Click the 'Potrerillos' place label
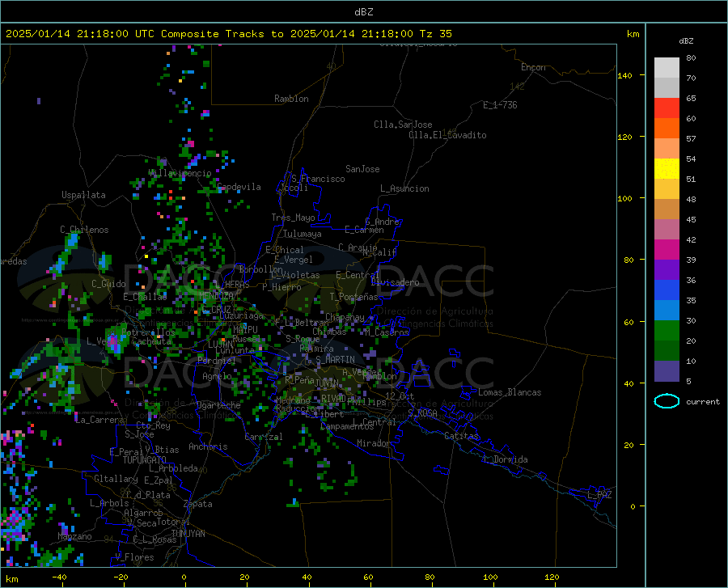This screenshot has height=588, width=728. 148,332
